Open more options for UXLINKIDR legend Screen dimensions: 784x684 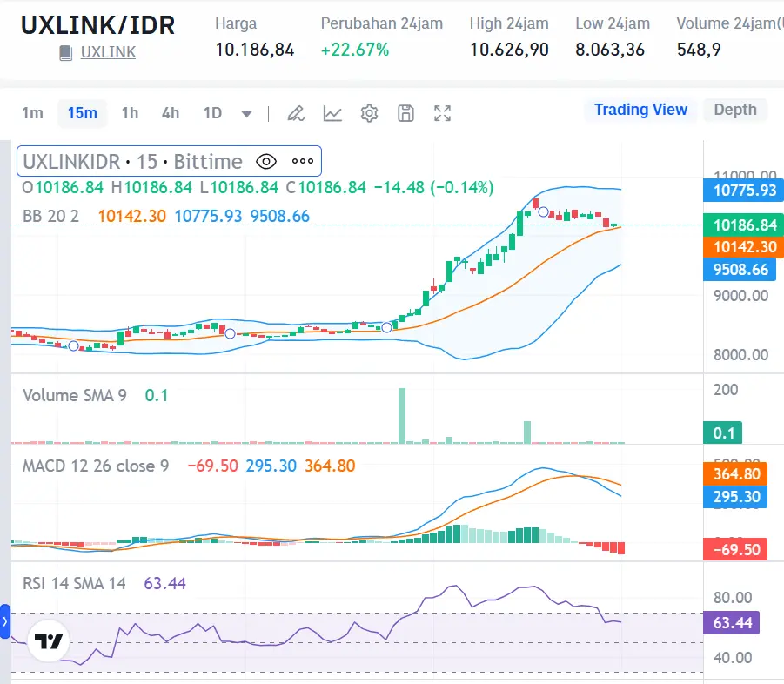click(302, 161)
